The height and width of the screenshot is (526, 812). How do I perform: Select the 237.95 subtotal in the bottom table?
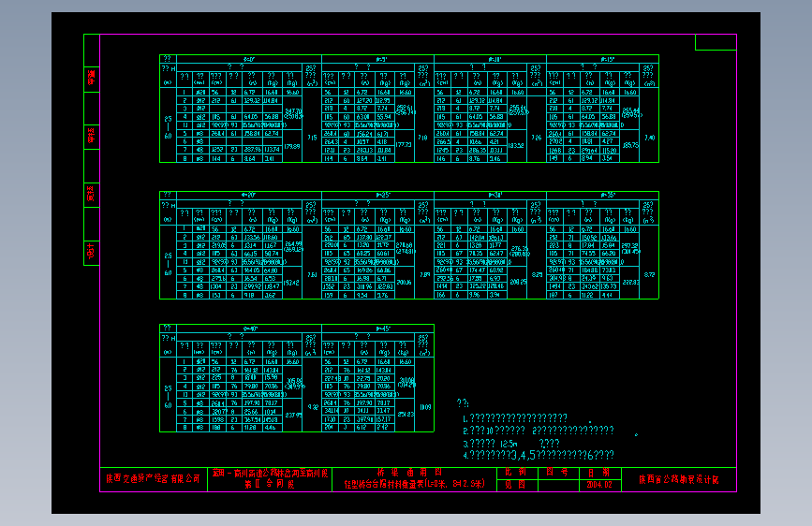pos(293,415)
